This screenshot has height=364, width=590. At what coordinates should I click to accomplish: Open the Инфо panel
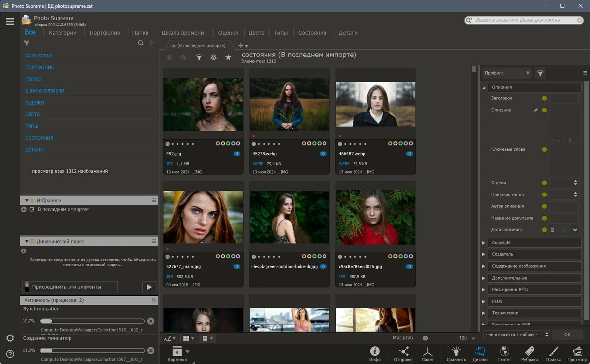click(x=375, y=354)
